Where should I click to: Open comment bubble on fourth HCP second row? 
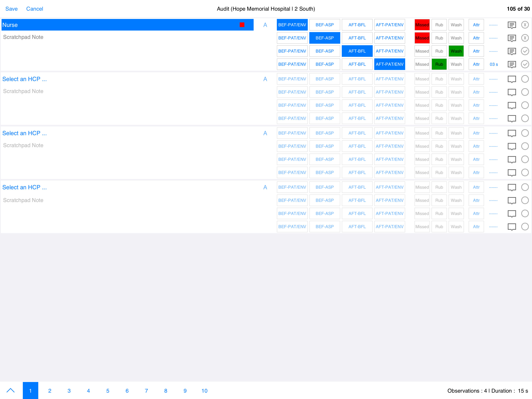[x=512, y=201]
